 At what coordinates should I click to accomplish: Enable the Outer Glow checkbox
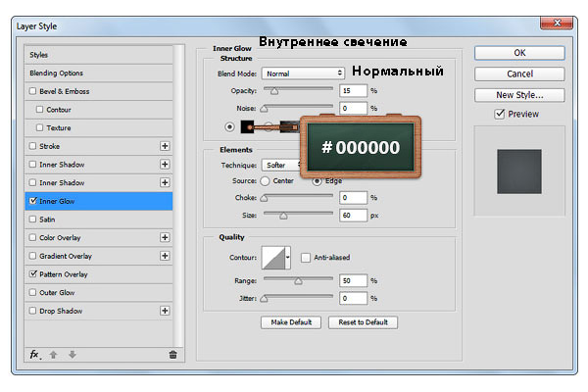[33, 292]
